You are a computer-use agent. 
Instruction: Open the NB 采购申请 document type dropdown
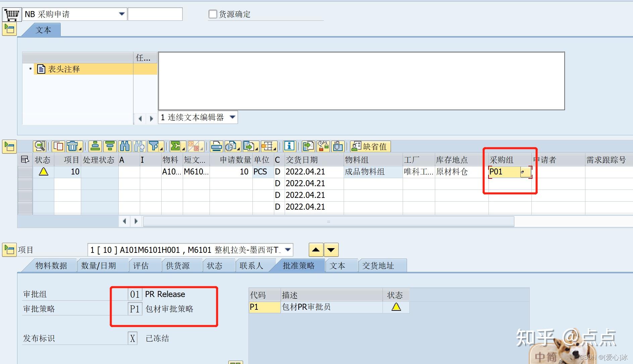pos(121,14)
